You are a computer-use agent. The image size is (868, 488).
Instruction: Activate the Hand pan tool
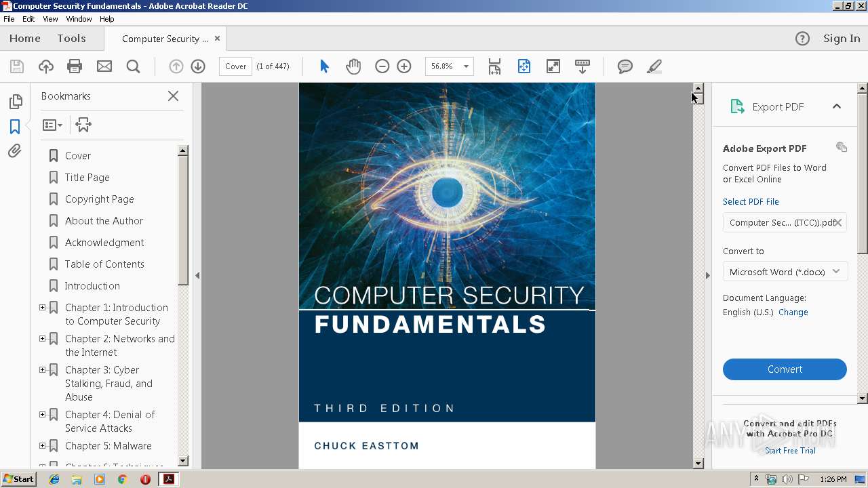[353, 66]
